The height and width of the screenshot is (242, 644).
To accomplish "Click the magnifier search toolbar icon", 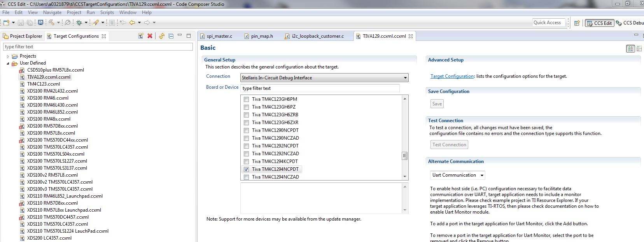I will (x=68, y=23).
